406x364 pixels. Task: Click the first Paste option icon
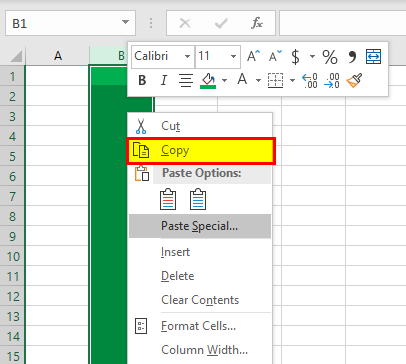(x=168, y=199)
